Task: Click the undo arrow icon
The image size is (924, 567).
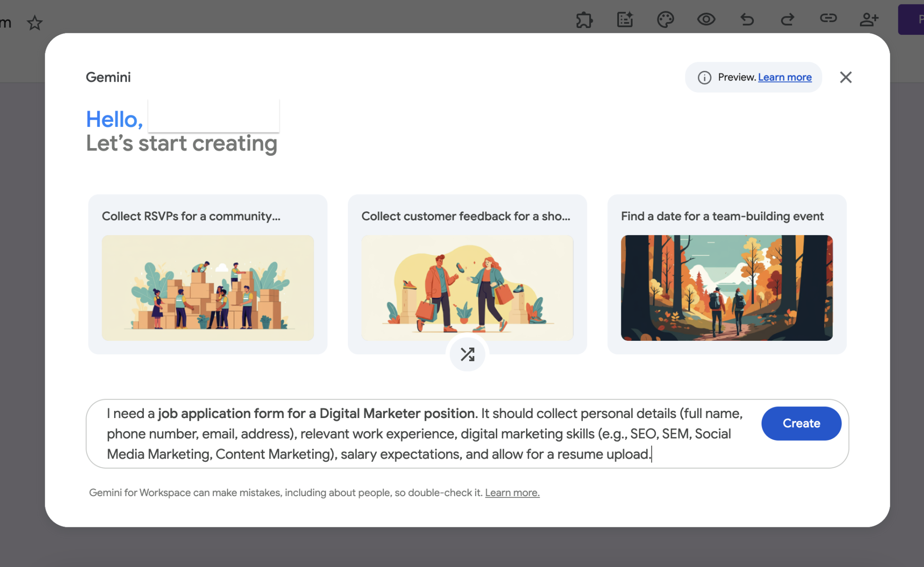Action: point(747,19)
